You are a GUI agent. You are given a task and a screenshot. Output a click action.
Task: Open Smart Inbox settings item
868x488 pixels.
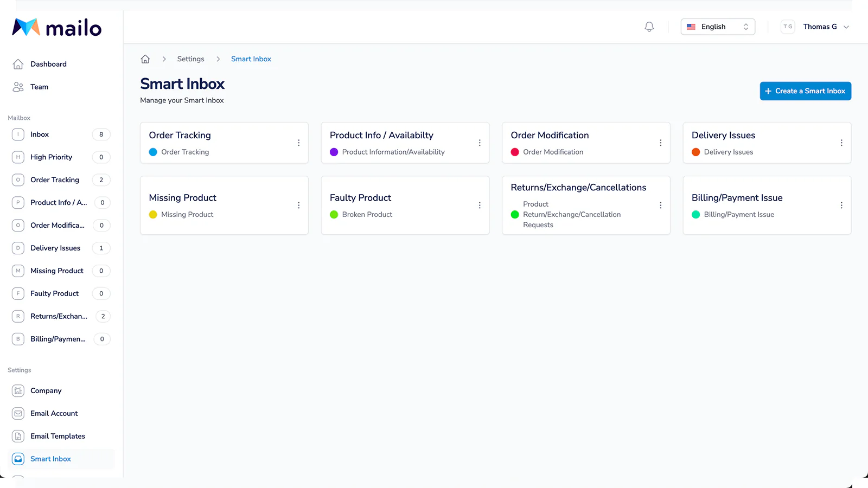[61, 459]
